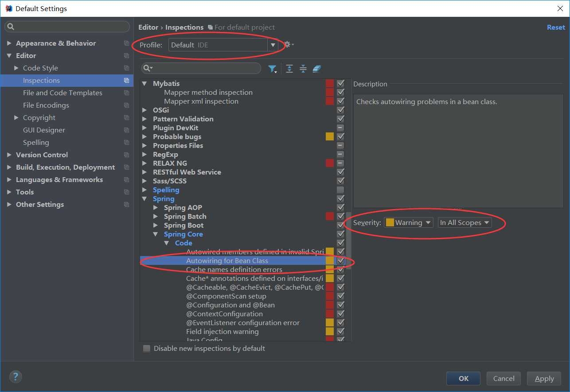
Task: Click the Apply button
Action: point(544,378)
